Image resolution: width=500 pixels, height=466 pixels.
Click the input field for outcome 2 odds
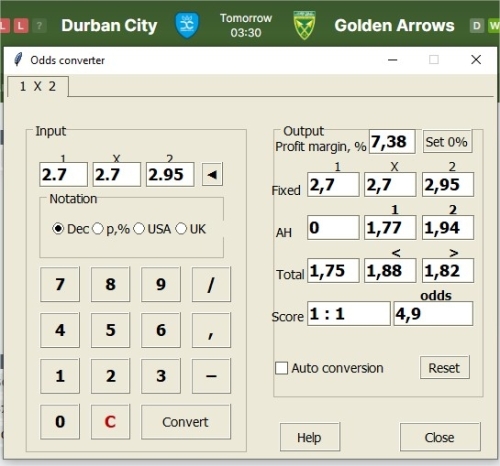[x=170, y=174]
